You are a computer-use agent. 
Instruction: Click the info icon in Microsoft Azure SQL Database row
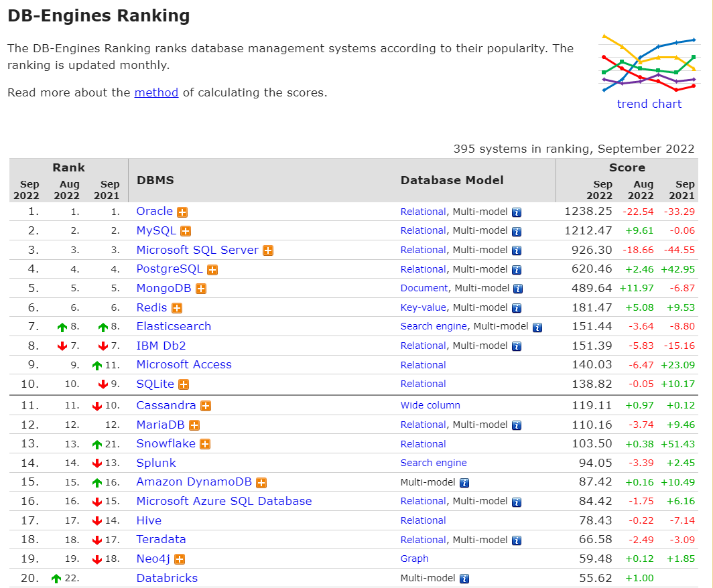pos(517,502)
